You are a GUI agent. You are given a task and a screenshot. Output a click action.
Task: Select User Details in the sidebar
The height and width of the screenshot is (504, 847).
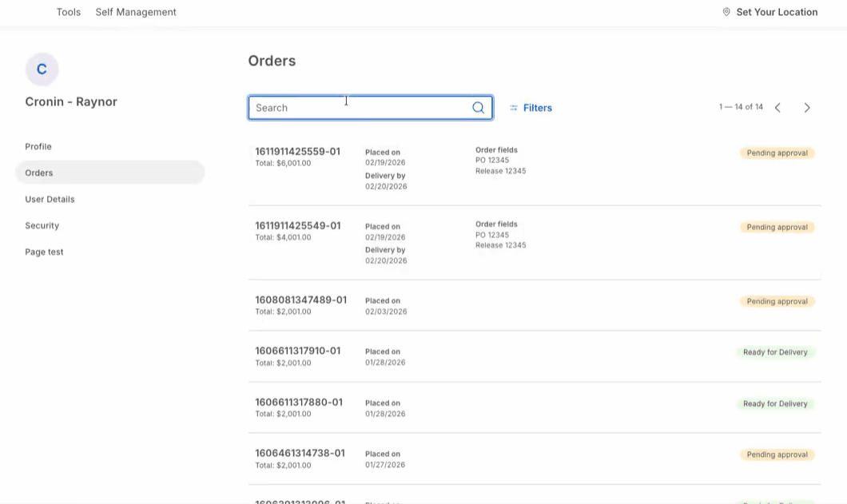(x=50, y=199)
